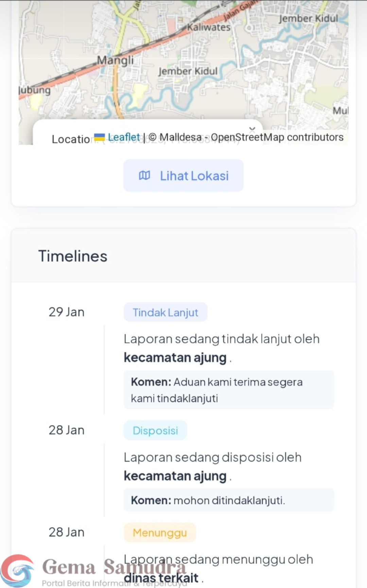Select the Disposisi status badge
Image resolution: width=367 pixels, height=588 pixels.
(x=155, y=431)
